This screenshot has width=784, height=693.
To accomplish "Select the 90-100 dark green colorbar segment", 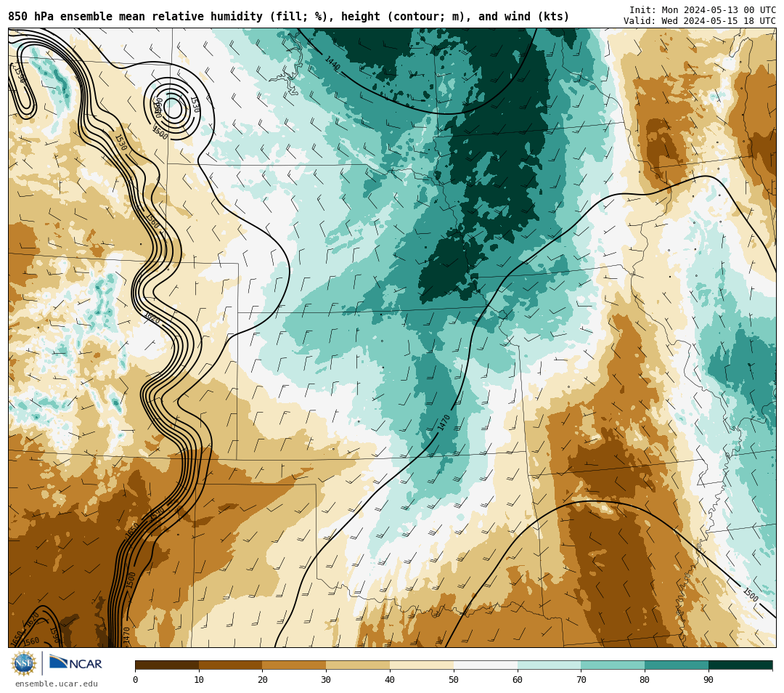I will 740,665.
